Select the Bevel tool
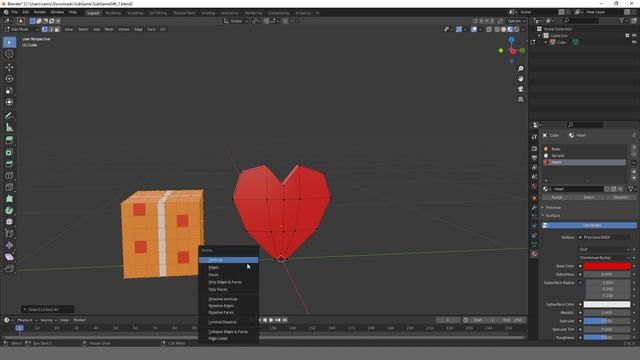The width and height of the screenshot is (640, 360). (9, 164)
